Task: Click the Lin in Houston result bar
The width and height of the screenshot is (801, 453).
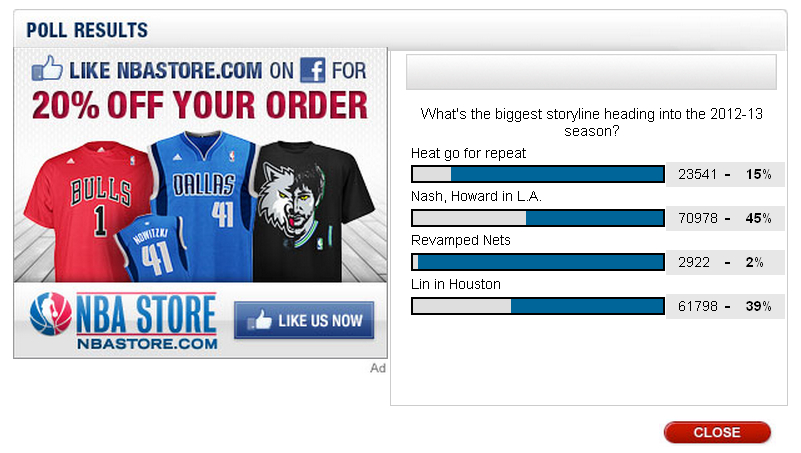Action: tap(538, 306)
